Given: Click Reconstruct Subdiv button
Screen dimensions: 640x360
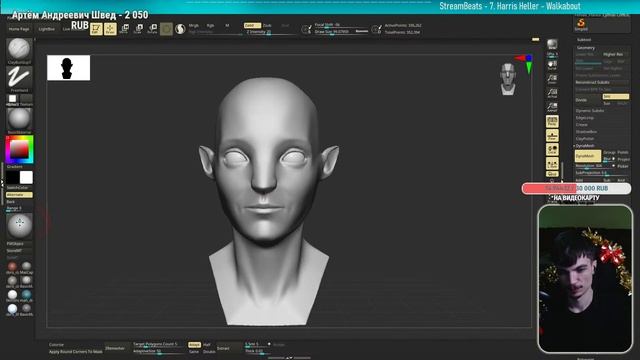Looking at the screenshot, I should point(602,82).
